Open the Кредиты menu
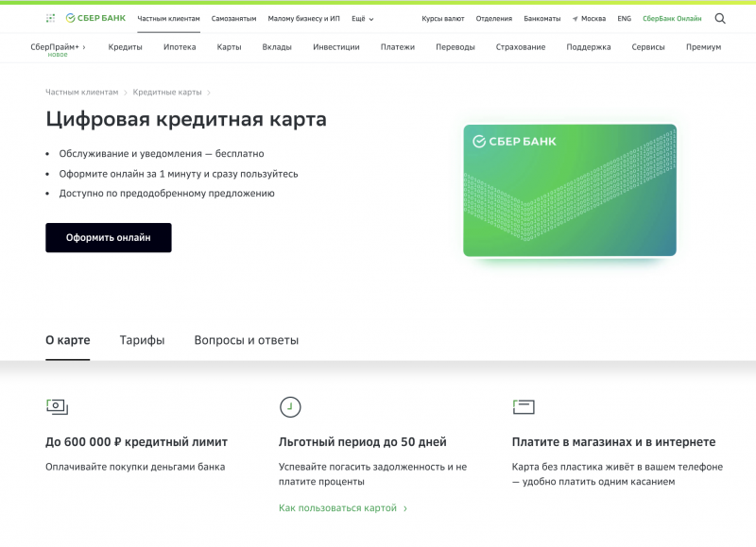Image resolution: width=756 pixels, height=547 pixels. (x=126, y=47)
